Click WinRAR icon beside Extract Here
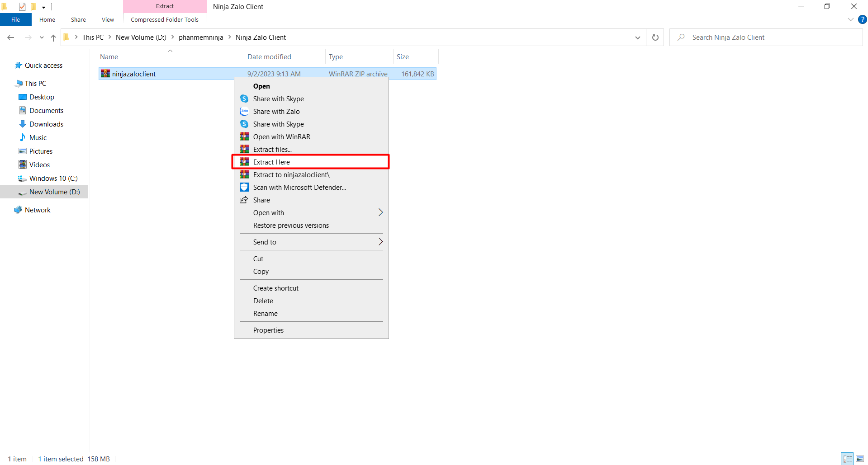 (x=244, y=162)
